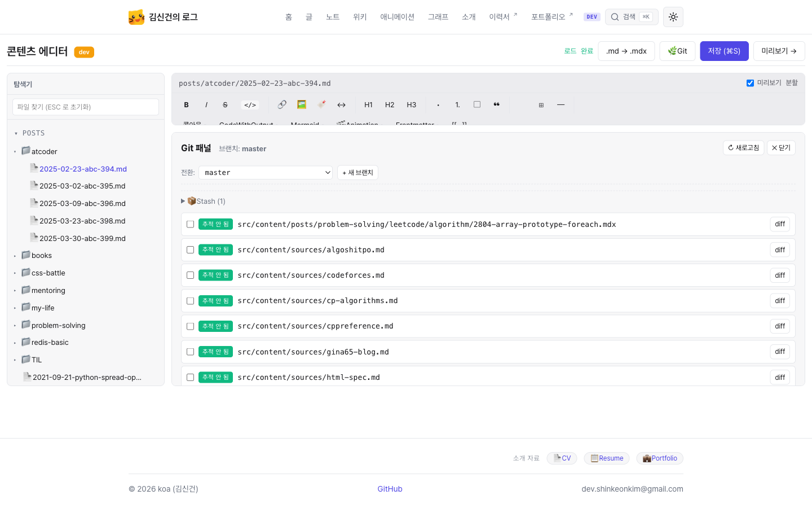
Task: Check the gina65-blog.md file checkbox
Action: (190, 352)
